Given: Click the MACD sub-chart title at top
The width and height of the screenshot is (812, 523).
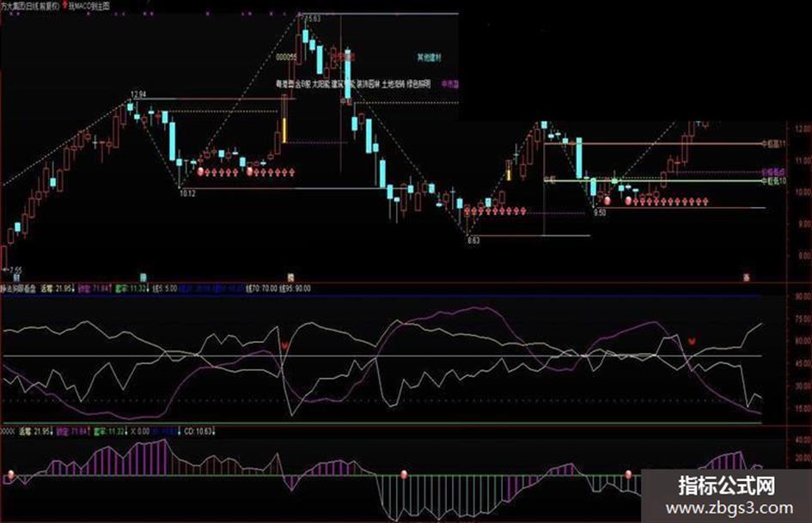Looking at the screenshot, I should tap(89, 6).
